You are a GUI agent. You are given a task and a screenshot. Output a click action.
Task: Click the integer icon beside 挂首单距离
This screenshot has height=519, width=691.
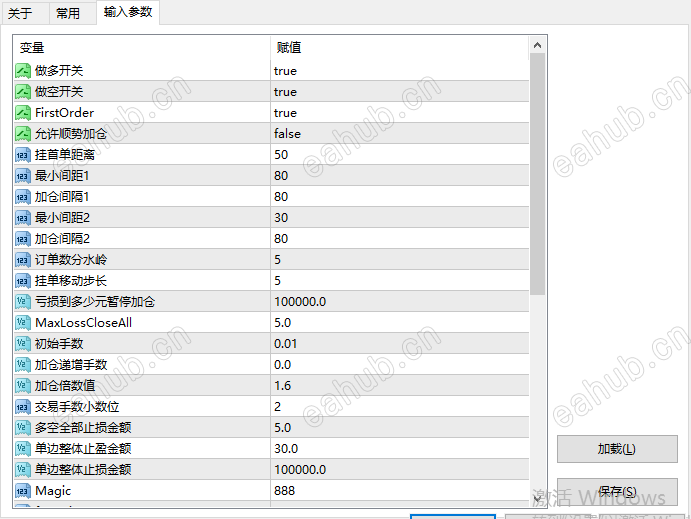(x=23, y=155)
